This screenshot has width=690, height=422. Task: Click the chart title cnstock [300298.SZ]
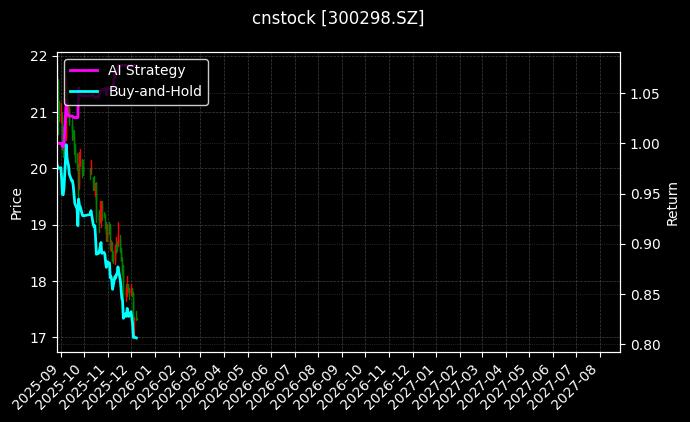[338, 18]
